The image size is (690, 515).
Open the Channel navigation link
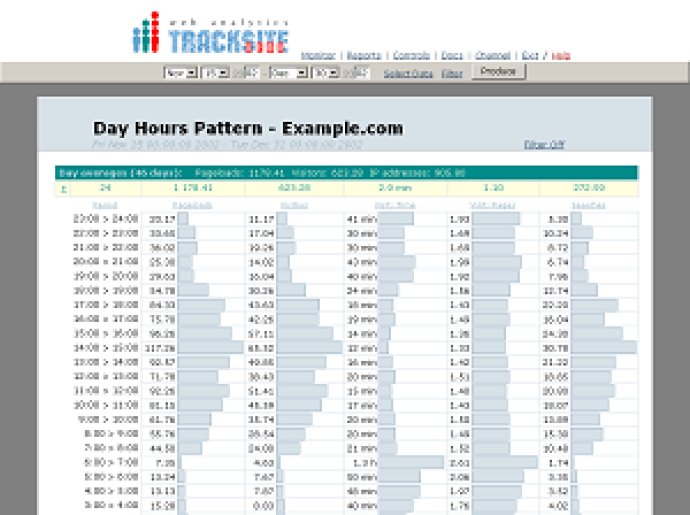pos(492,55)
